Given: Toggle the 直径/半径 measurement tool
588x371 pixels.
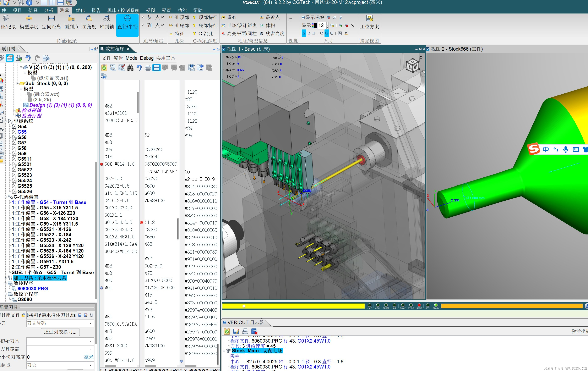Looking at the screenshot, I should 127,25.
